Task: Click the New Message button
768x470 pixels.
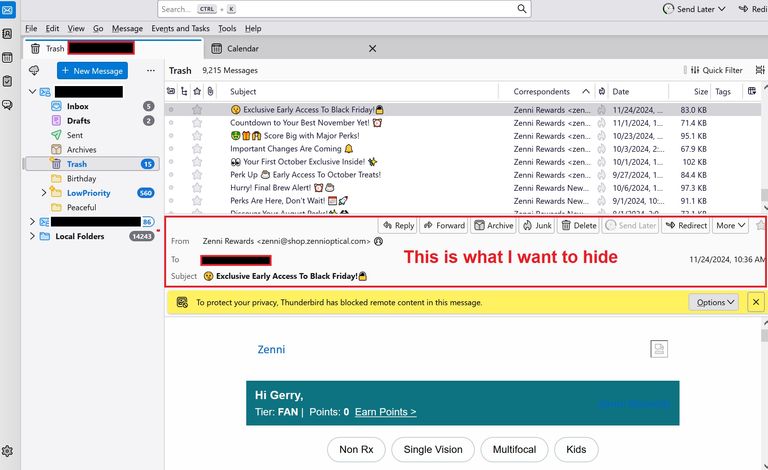Action: 93,70
